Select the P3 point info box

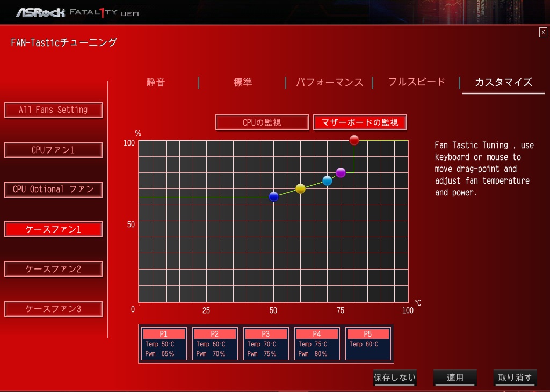coord(266,344)
